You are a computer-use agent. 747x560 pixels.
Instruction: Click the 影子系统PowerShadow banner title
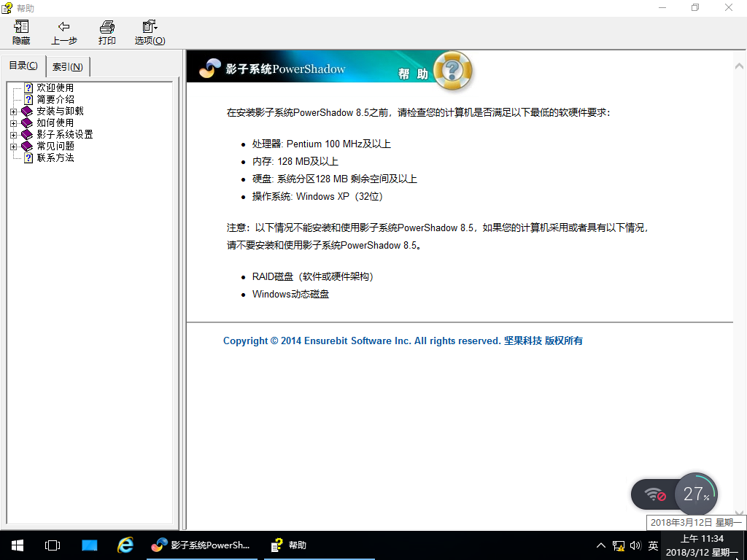(285, 69)
